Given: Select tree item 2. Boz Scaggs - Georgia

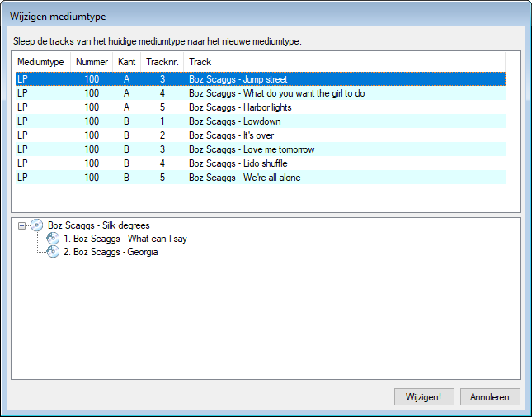Looking at the screenshot, I should point(111,252).
